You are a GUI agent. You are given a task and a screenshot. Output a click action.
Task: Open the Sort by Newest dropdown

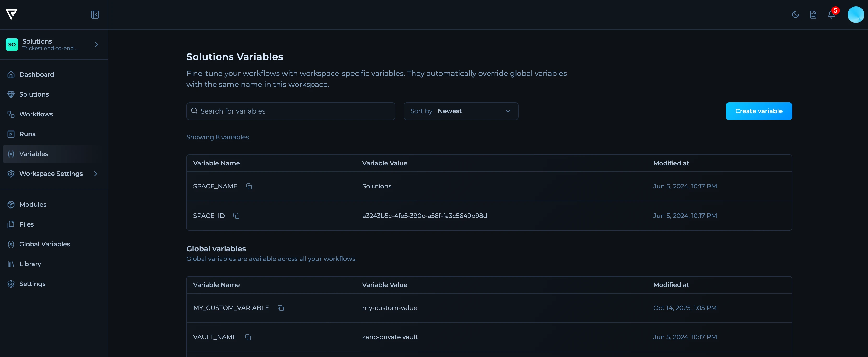tap(461, 111)
